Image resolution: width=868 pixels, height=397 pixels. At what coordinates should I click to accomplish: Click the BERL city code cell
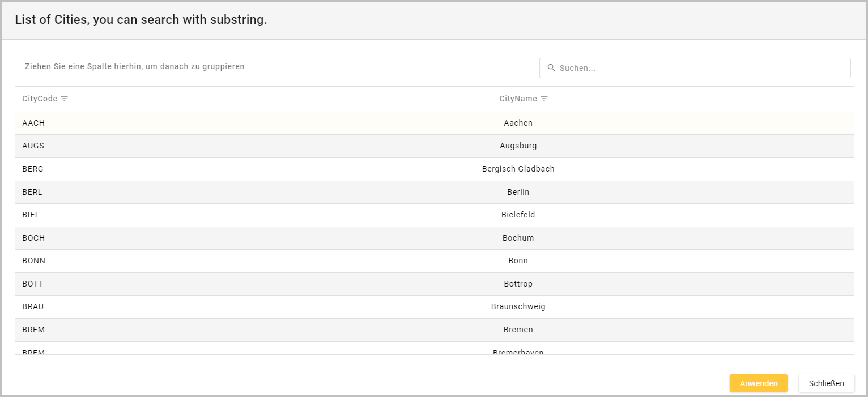[32, 192]
